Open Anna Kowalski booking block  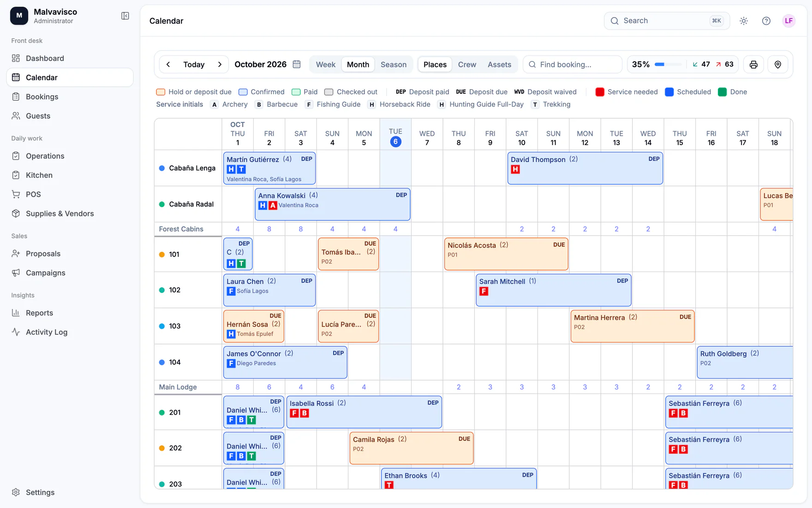coord(333,204)
